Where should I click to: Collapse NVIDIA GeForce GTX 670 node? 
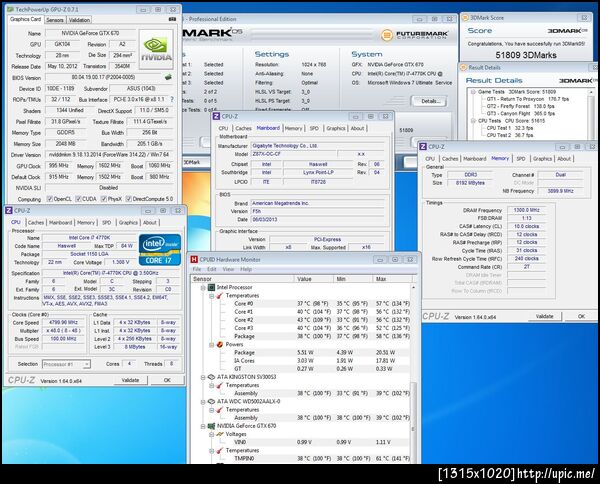tap(203, 426)
